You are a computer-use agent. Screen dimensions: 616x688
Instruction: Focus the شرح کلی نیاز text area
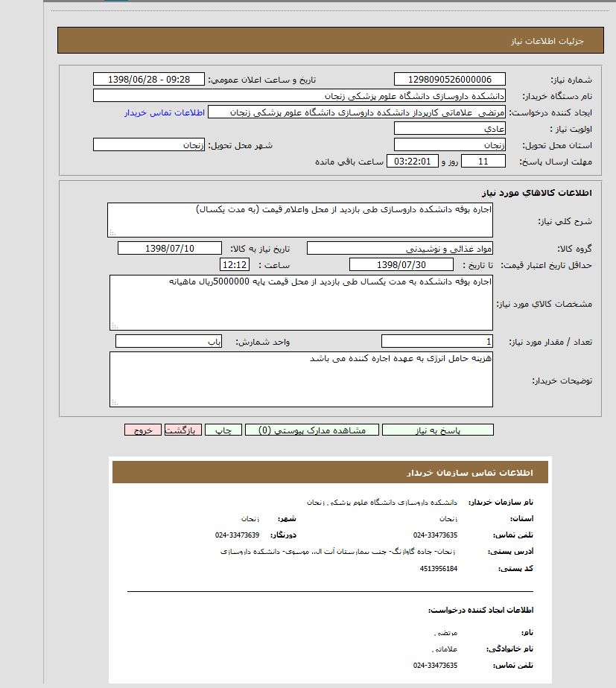coord(299,220)
